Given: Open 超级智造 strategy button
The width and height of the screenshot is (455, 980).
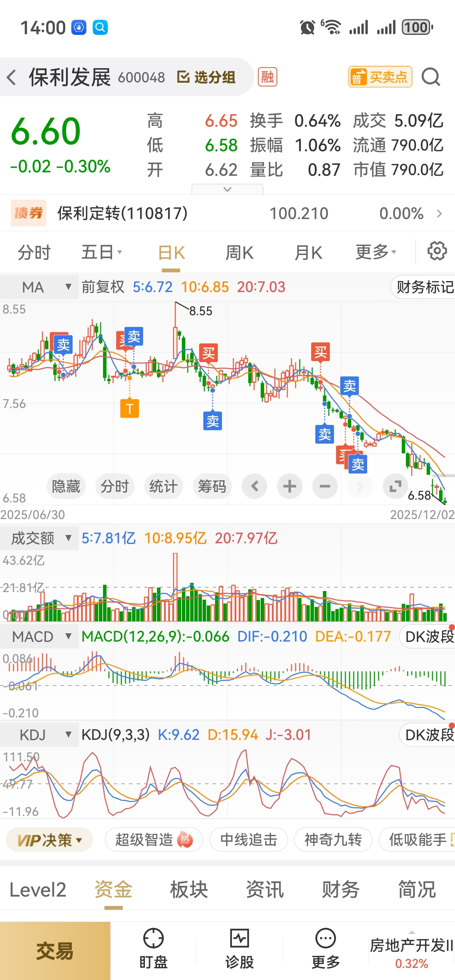Looking at the screenshot, I should (154, 840).
